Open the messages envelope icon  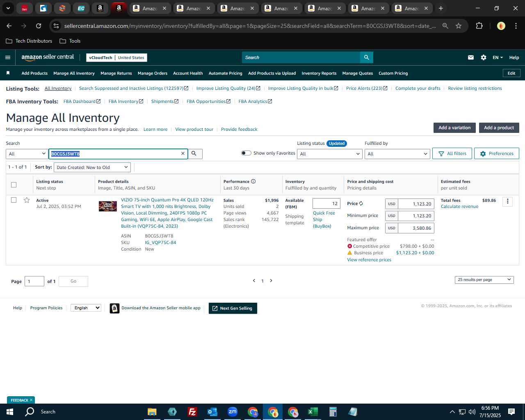coord(471,57)
